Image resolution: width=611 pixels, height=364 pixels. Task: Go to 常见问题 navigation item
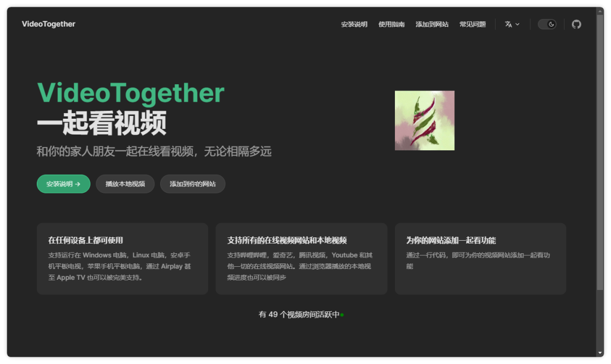click(x=472, y=24)
